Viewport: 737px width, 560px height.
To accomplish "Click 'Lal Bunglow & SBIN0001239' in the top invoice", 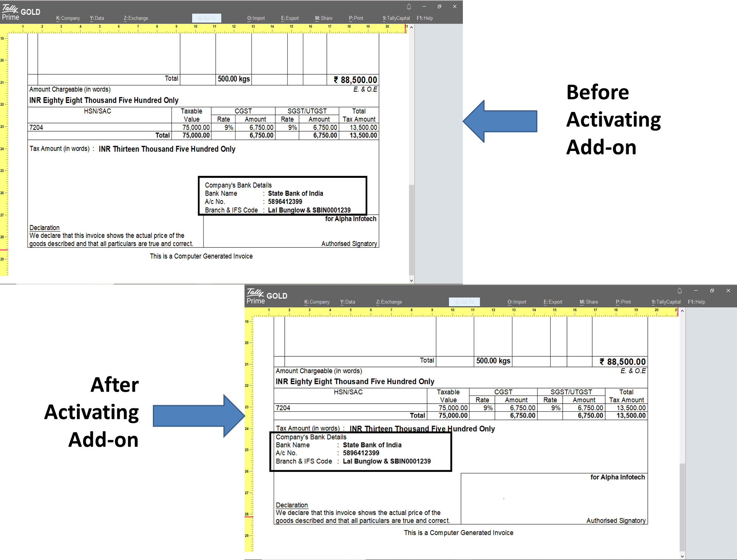I will [309, 210].
